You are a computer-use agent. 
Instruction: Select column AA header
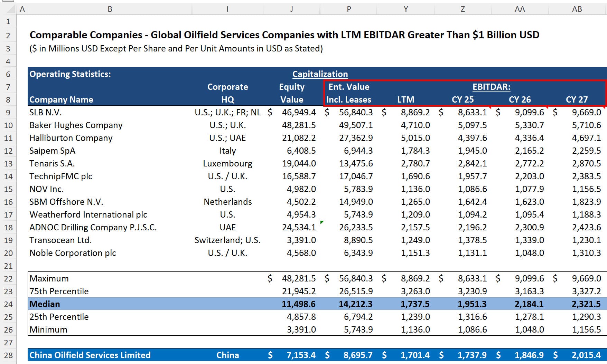click(x=520, y=9)
